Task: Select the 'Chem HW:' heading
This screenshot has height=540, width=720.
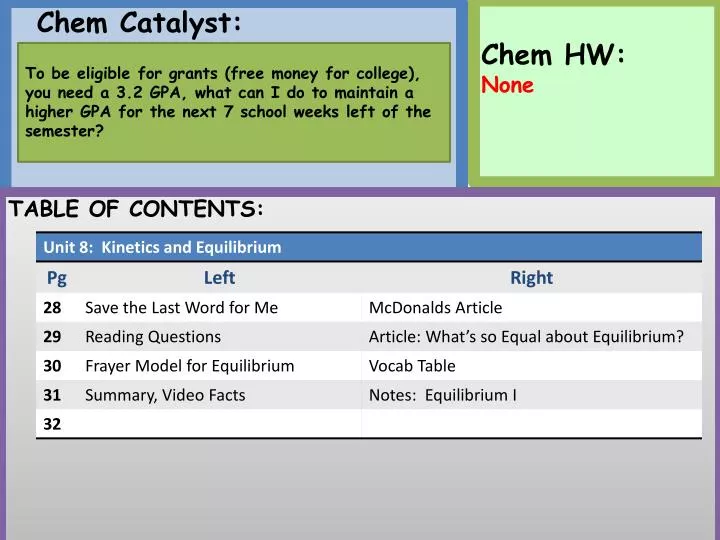Action: point(553,55)
